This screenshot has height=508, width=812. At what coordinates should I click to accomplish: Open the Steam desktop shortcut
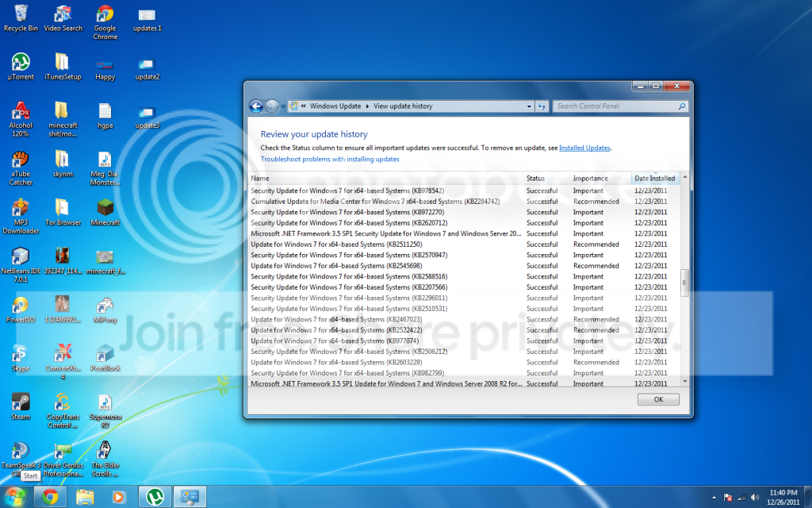click(21, 406)
